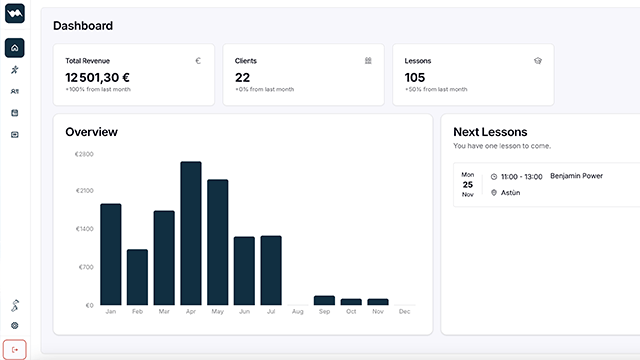This screenshot has width=640, height=360.
Task: Click the '€2800' axis label
Action: click(x=84, y=154)
